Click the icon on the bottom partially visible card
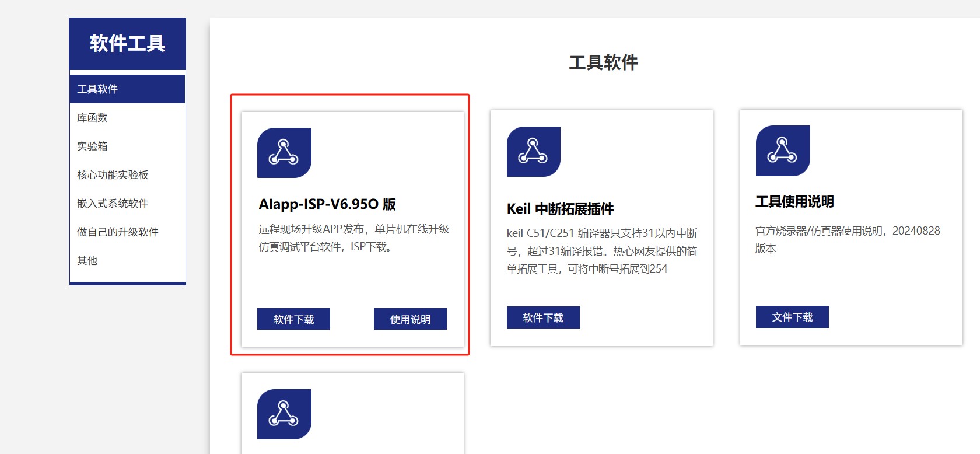Viewport: 980px width, 454px height. click(284, 414)
